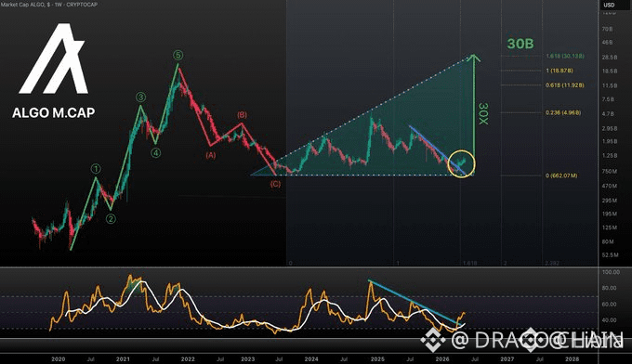The width and height of the screenshot is (632, 364).
Task: Click the 750M price axis label
Action: [x=610, y=172]
